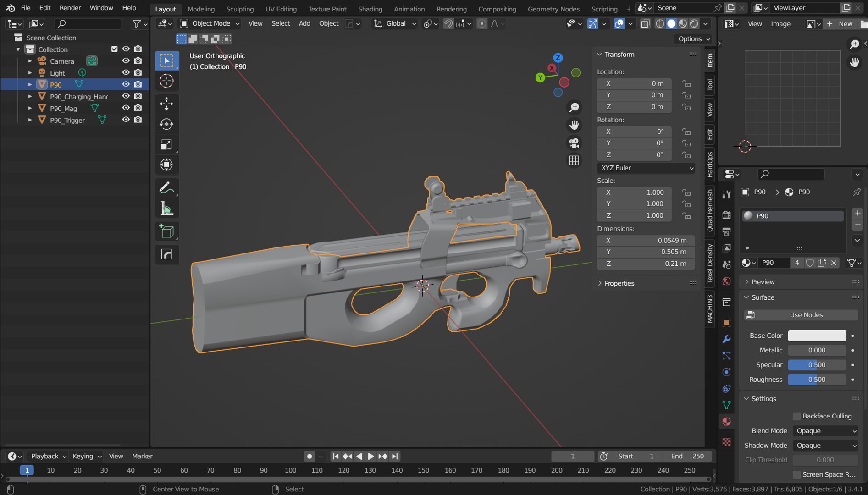Image resolution: width=868 pixels, height=495 pixels.
Task: Click the End frame field
Action: [x=687, y=456]
